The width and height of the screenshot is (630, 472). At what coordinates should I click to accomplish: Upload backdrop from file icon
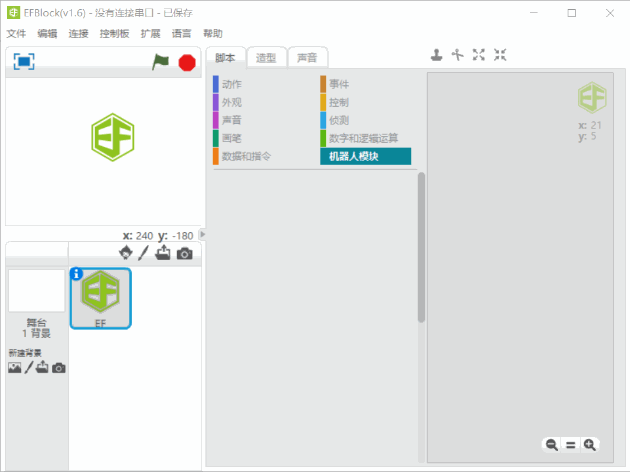(x=42, y=367)
